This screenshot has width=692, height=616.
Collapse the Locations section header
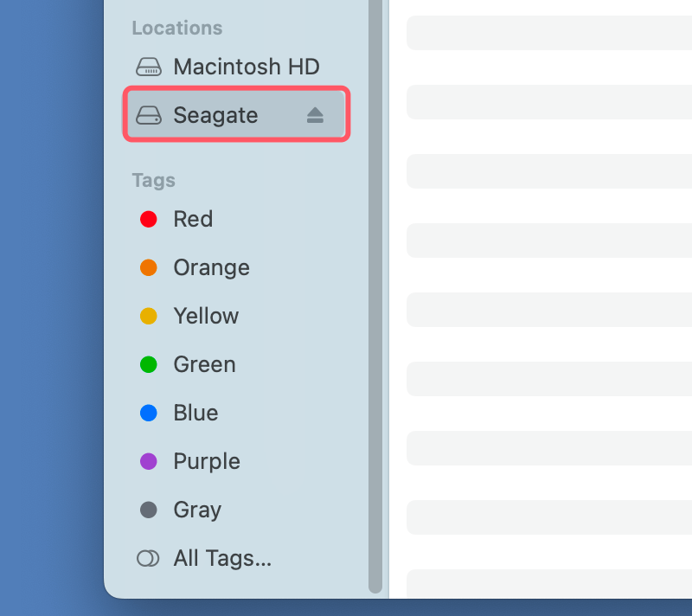[x=176, y=28]
